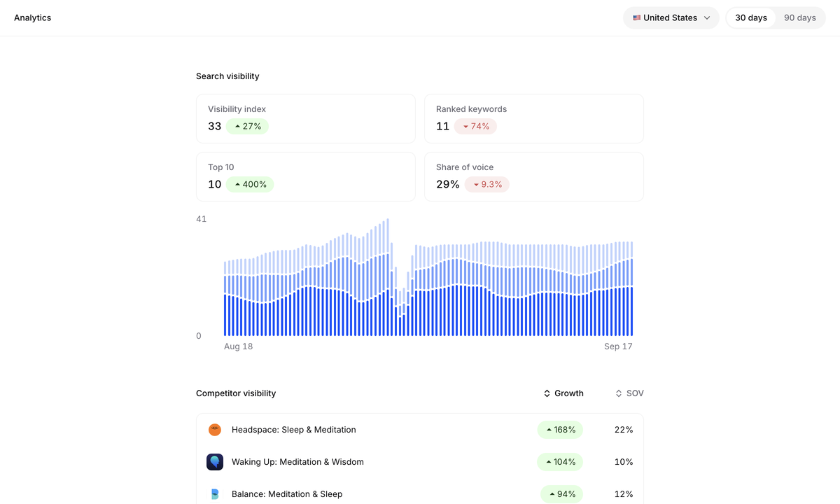Click Balance 94% growth badge
This screenshot has height=504, width=840.
pyautogui.click(x=562, y=494)
